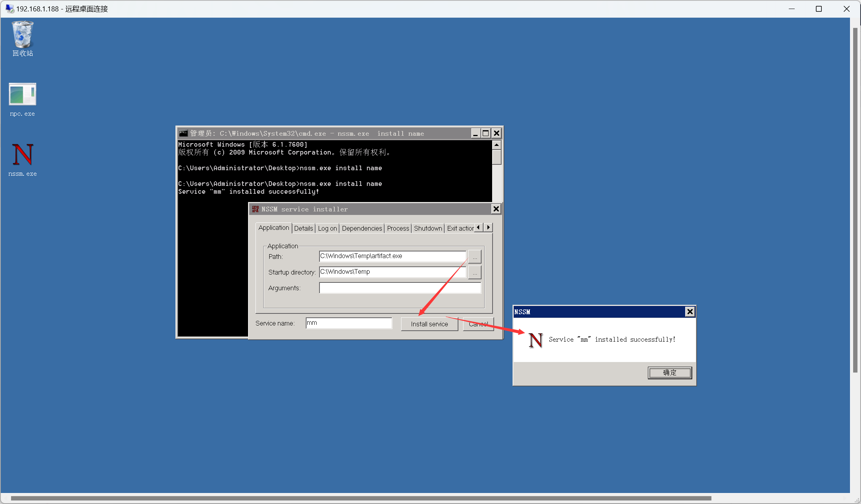Switch to the Dependencies tab
Viewport: 861px width, 504px height.
(362, 228)
